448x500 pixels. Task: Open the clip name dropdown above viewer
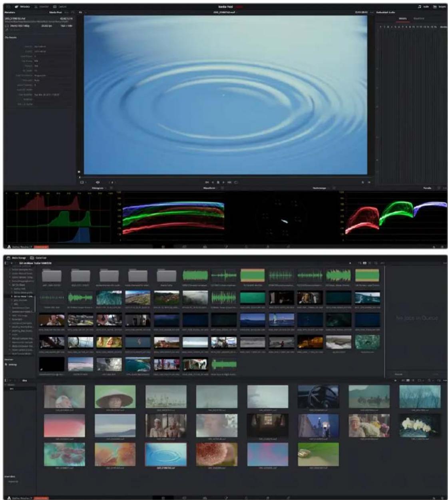[225, 12]
